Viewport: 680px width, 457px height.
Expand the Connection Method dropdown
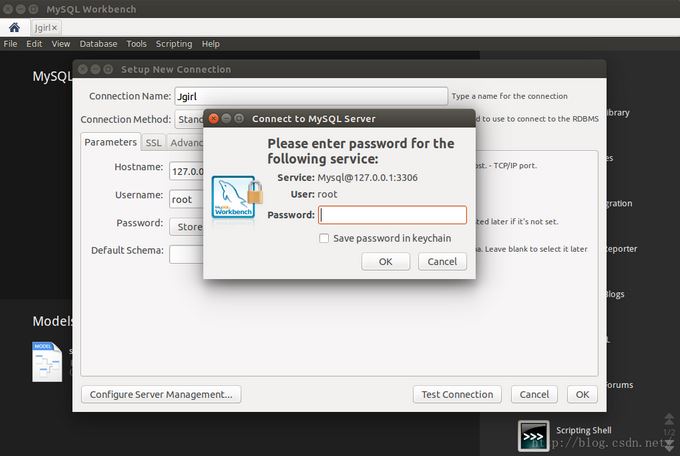[189, 119]
